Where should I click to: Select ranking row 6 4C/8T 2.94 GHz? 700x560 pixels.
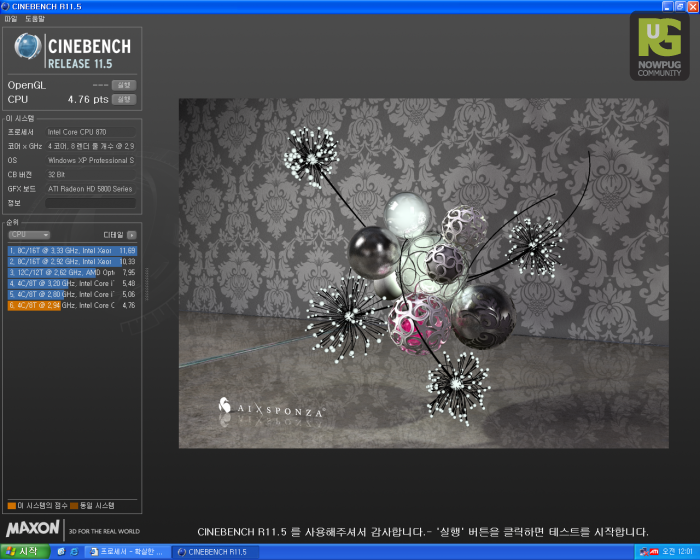click(x=72, y=305)
